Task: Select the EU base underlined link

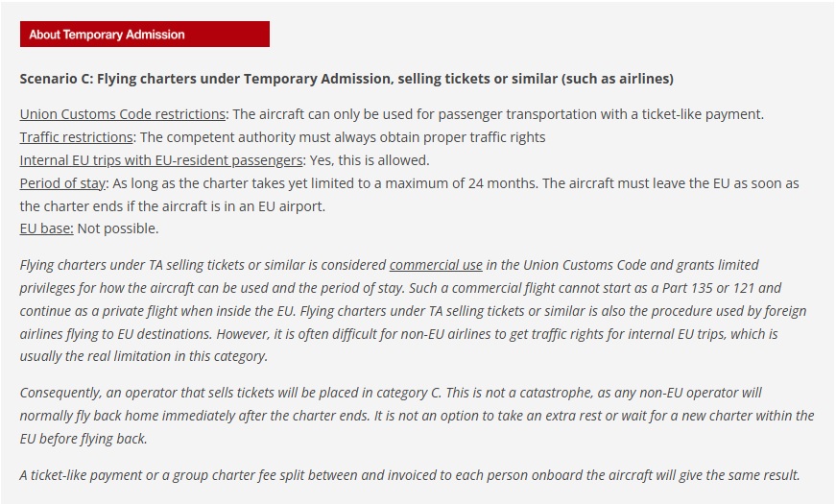Action: (x=46, y=228)
